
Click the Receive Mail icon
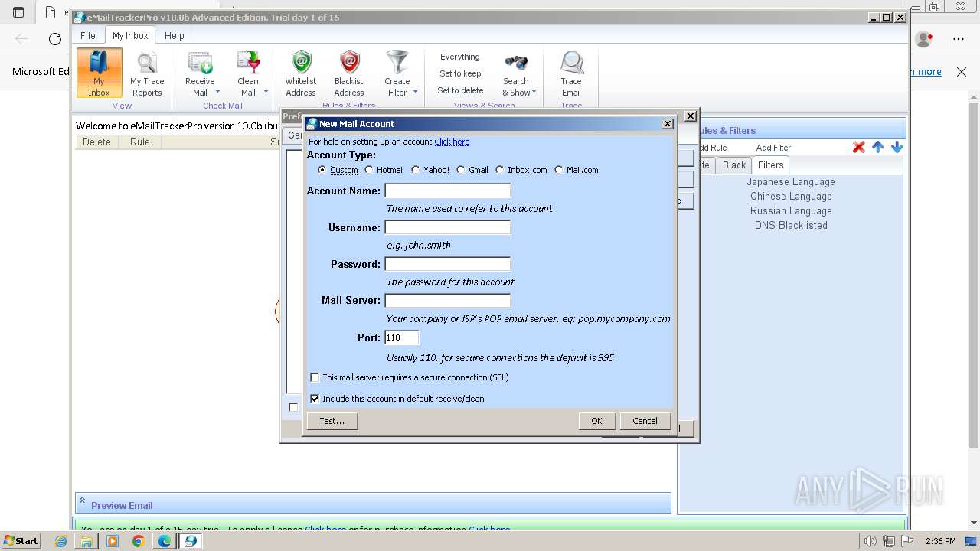200,63
